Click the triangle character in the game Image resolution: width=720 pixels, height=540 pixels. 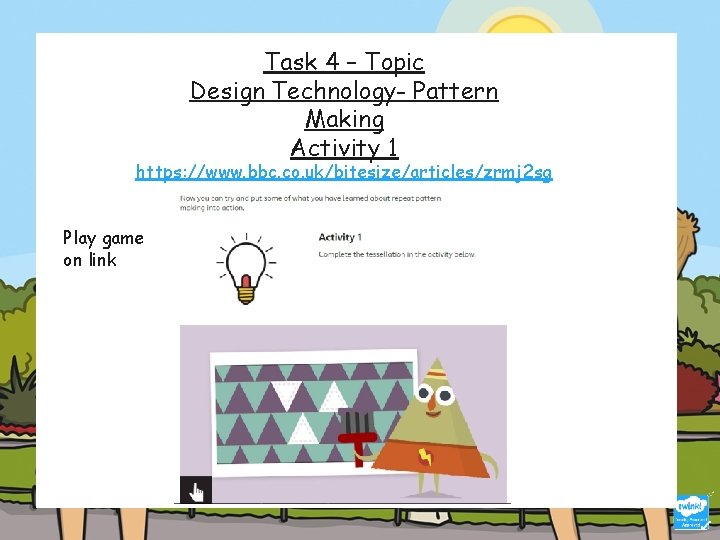[x=434, y=427]
